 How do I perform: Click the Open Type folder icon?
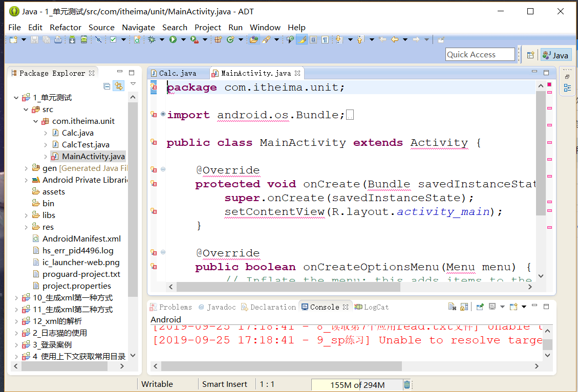click(x=253, y=39)
